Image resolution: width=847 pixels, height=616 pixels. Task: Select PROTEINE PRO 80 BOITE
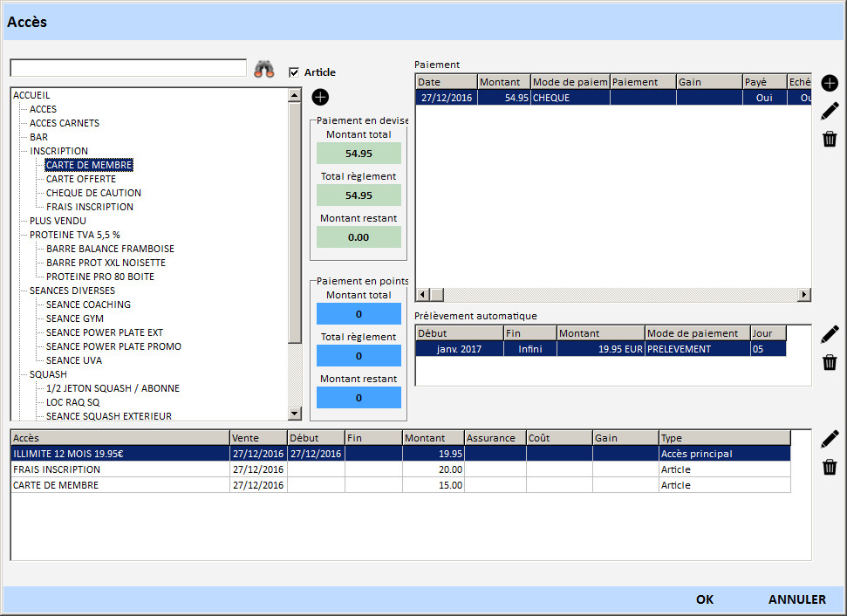point(100,277)
